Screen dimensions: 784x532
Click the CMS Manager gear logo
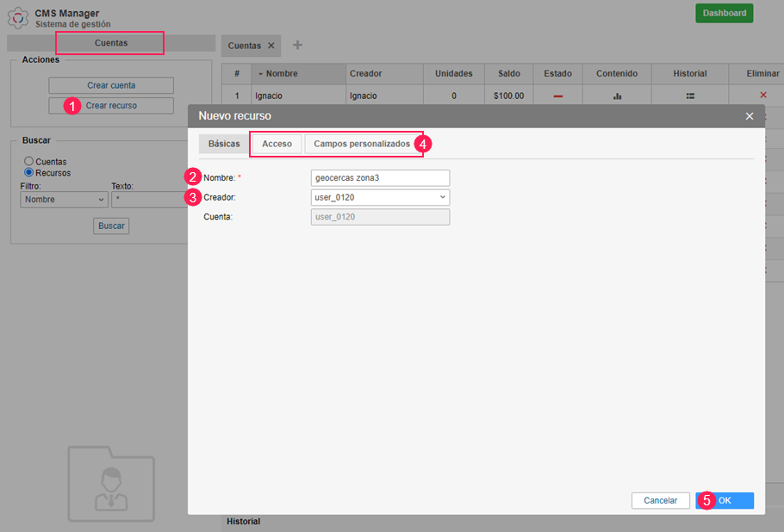18,17
